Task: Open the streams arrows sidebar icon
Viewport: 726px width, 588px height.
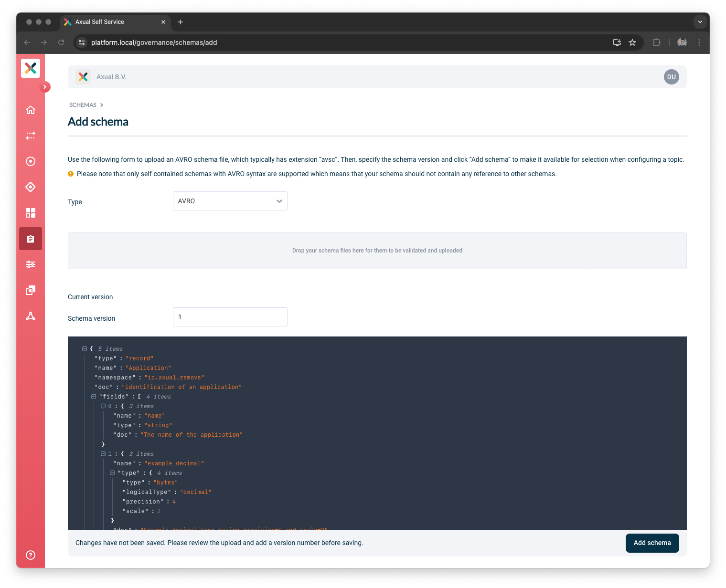Action: 31,136
